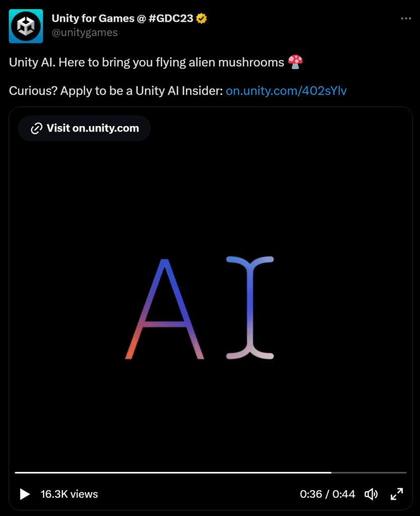Screen dimensions: 420x516
Task: Open the Unity cube logo profile avatar
Action: pos(26,26)
